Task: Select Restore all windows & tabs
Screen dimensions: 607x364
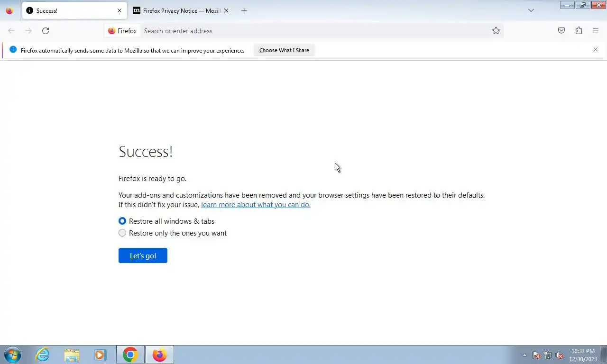Action: pyautogui.click(x=122, y=221)
